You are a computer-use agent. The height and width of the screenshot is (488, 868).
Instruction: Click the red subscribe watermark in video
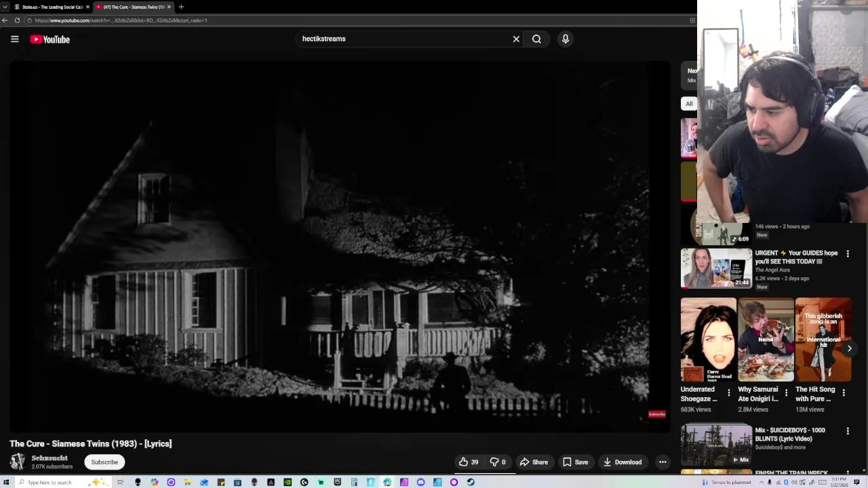[x=656, y=414]
